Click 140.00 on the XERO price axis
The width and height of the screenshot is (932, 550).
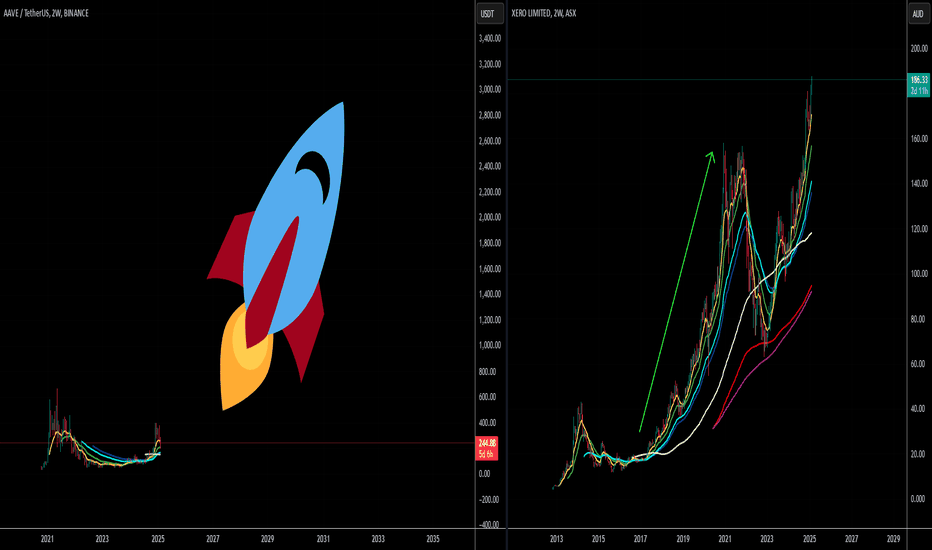tap(919, 184)
